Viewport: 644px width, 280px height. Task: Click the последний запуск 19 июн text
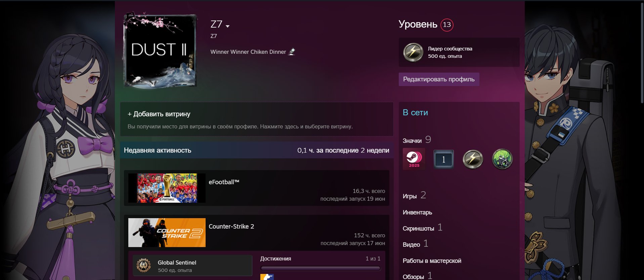(x=353, y=199)
